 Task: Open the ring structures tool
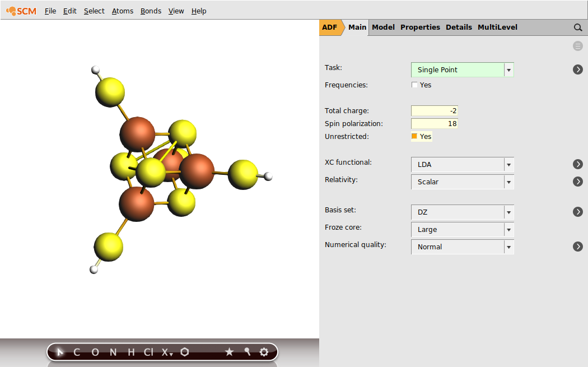pyautogui.click(x=185, y=352)
